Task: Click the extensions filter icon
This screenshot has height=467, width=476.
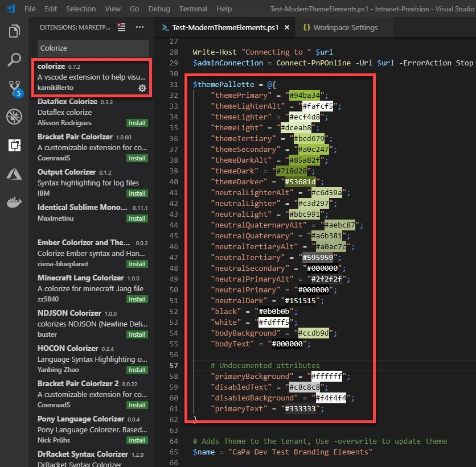Action: point(121,26)
